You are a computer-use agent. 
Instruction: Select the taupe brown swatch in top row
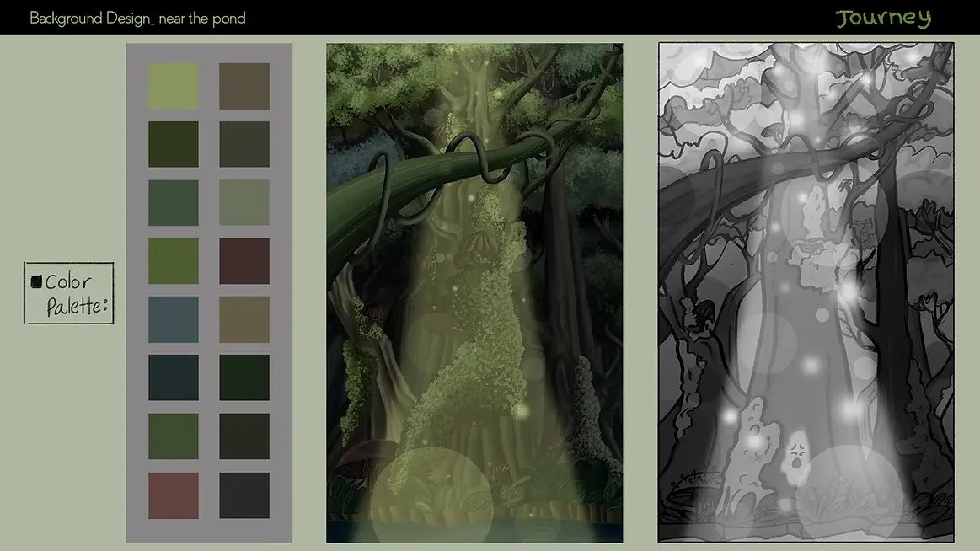click(x=244, y=86)
